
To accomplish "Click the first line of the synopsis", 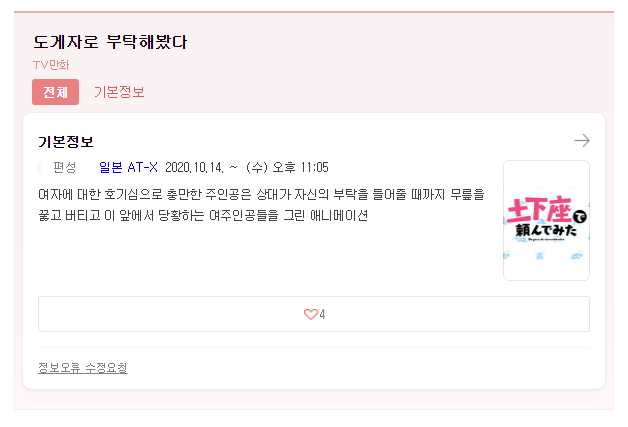I will pos(262,194).
